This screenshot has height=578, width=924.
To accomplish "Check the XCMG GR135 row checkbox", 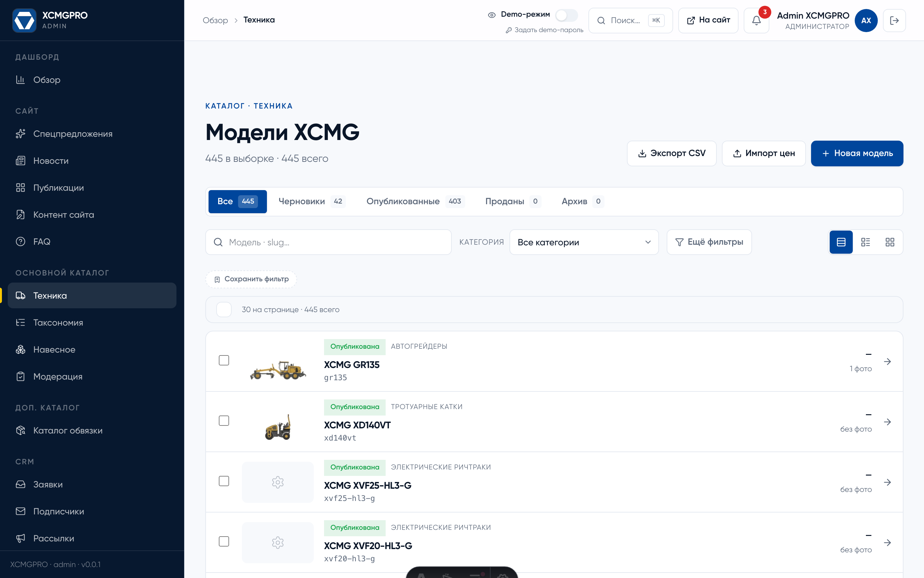I will coord(224,360).
